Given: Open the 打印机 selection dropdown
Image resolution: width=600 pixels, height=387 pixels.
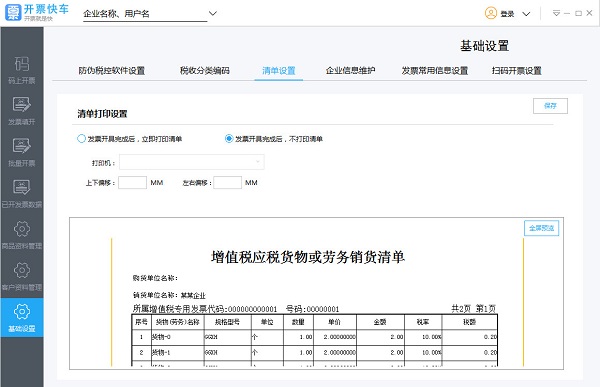Looking at the screenshot, I should pos(192,162).
